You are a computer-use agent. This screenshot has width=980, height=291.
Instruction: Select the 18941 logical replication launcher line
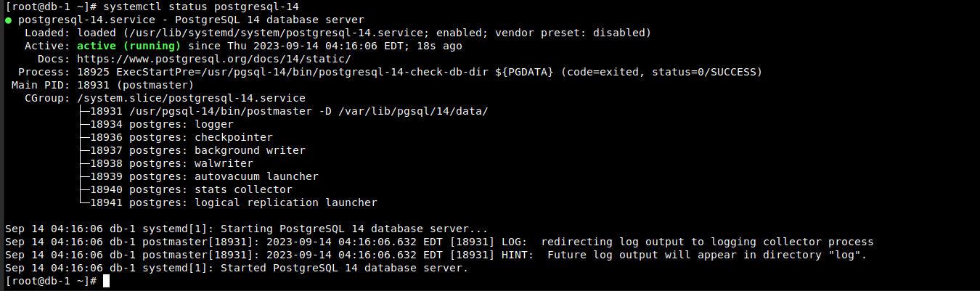click(233, 202)
